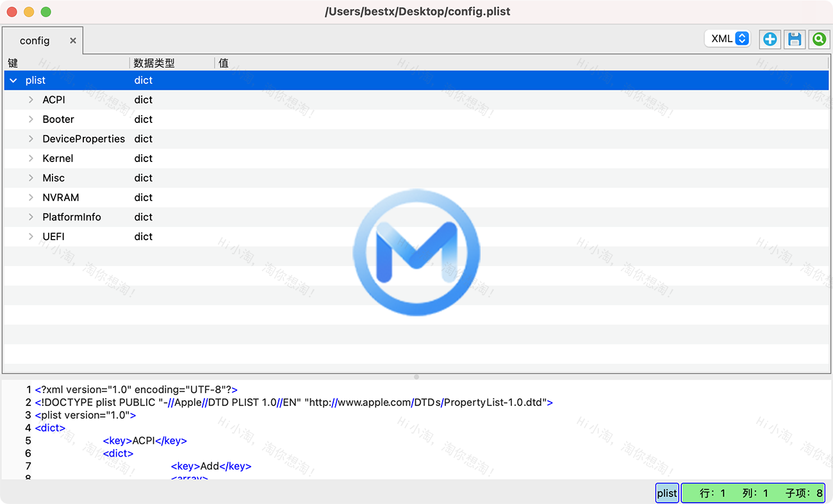Click the blue add item icon

tap(770, 39)
